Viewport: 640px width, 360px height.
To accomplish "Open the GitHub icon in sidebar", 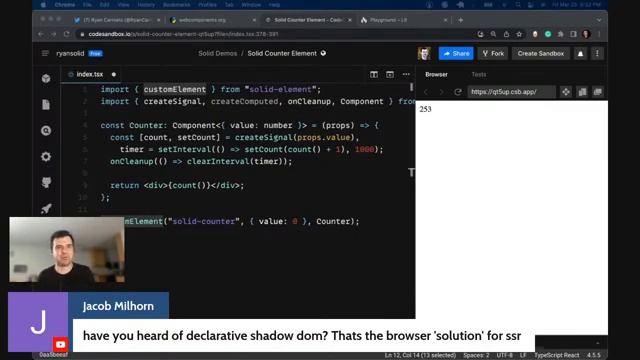I will pos(46,182).
